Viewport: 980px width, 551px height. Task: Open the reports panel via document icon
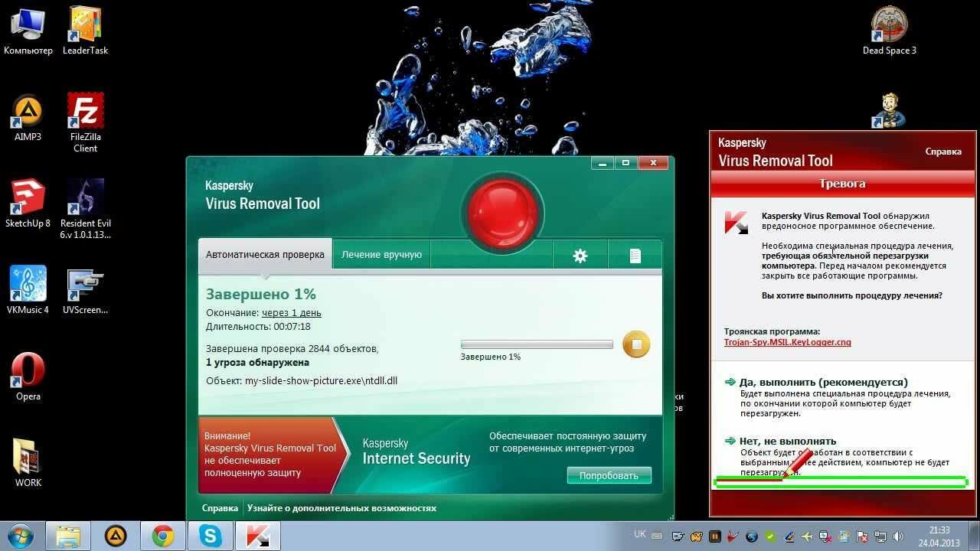pyautogui.click(x=635, y=254)
